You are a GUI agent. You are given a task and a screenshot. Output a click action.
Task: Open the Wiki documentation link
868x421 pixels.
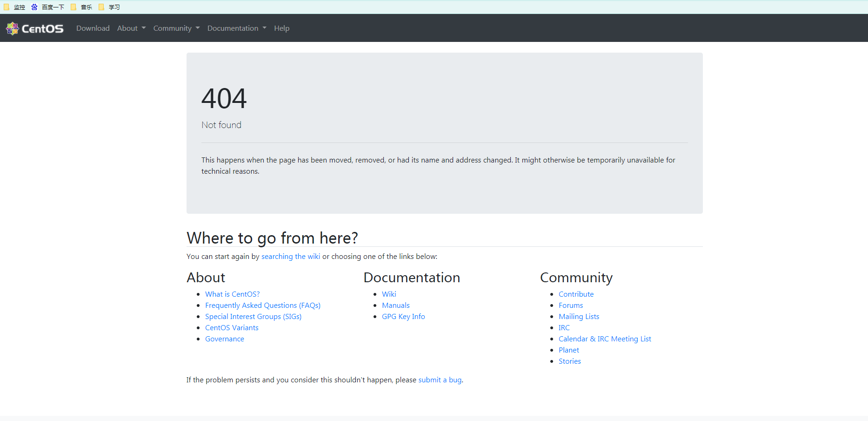(x=389, y=294)
